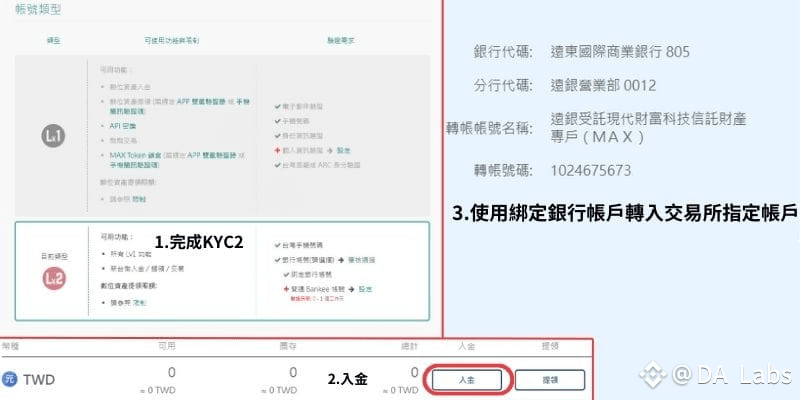Click the 可用 column header
Image resolution: width=800 pixels, height=400 pixels.
[167, 346]
